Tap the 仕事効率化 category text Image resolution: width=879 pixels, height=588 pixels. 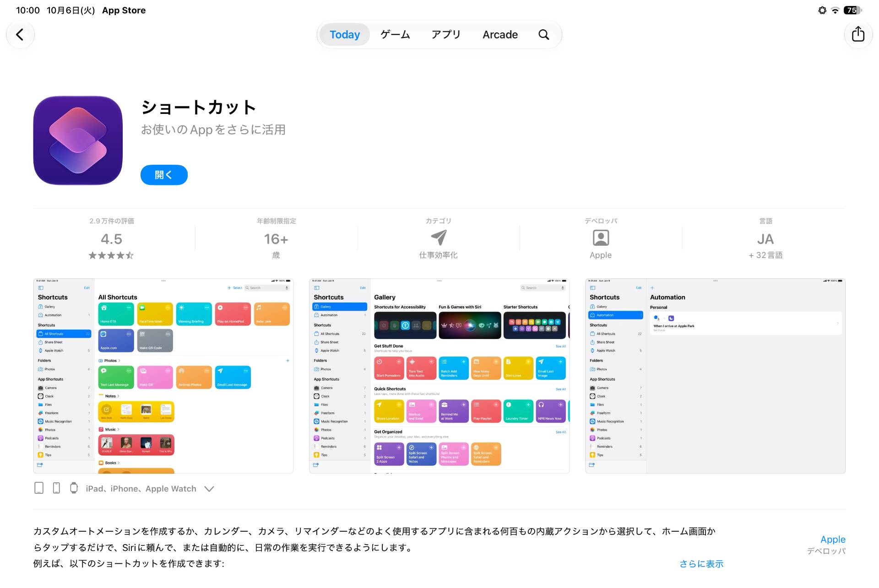[438, 255]
